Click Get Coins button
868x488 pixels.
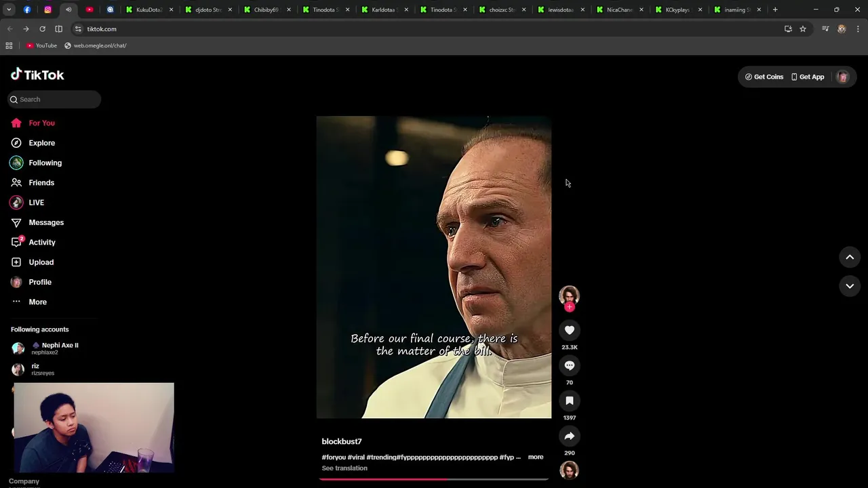pos(764,77)
